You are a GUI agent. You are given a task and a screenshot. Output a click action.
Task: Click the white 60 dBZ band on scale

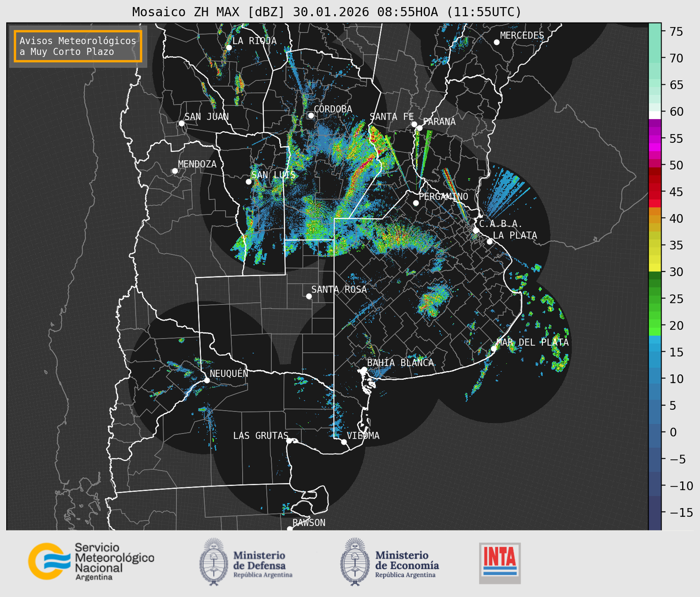[x=654, y=114]
